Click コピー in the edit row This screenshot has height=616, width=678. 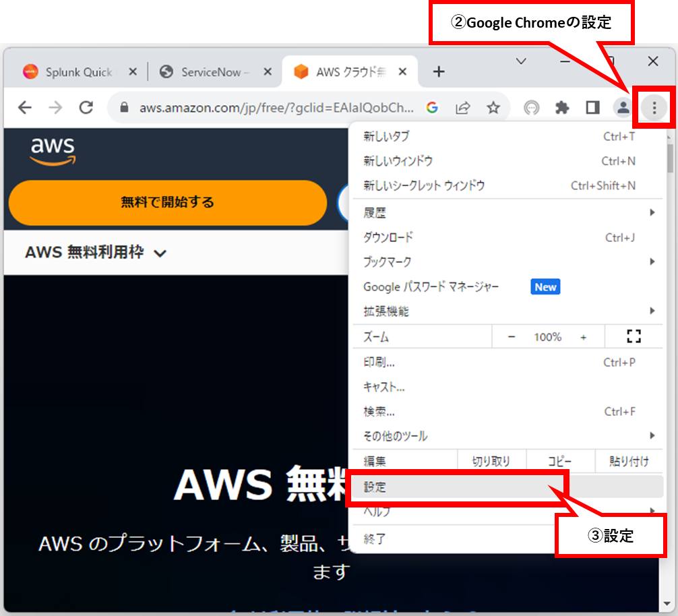(560, 461)
